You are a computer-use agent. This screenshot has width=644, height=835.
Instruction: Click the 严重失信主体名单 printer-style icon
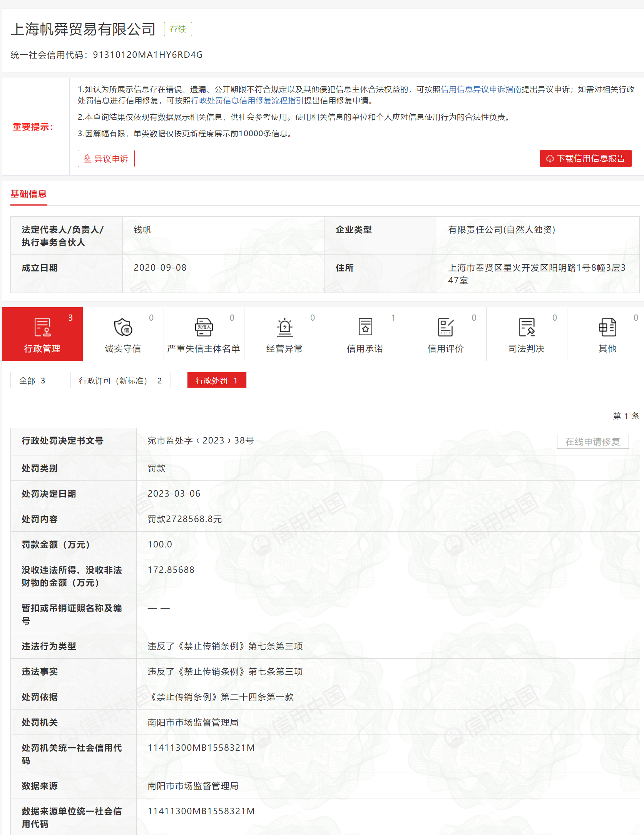coord(204,327)
